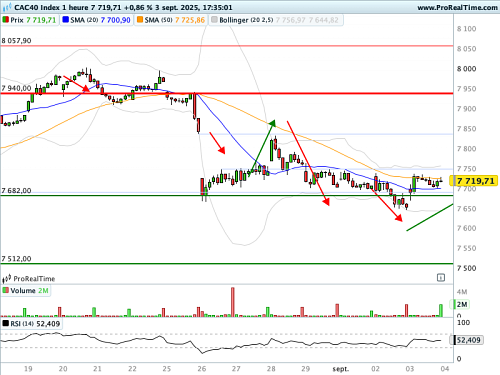
Task: Click the 7 682,00 support level label
Action: pyautogui.click(x=16, y=191)
